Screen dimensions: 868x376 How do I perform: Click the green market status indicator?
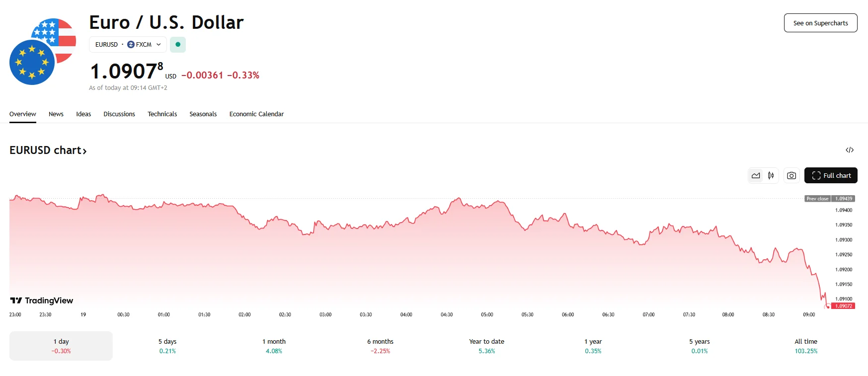click(x=178, y=45)
